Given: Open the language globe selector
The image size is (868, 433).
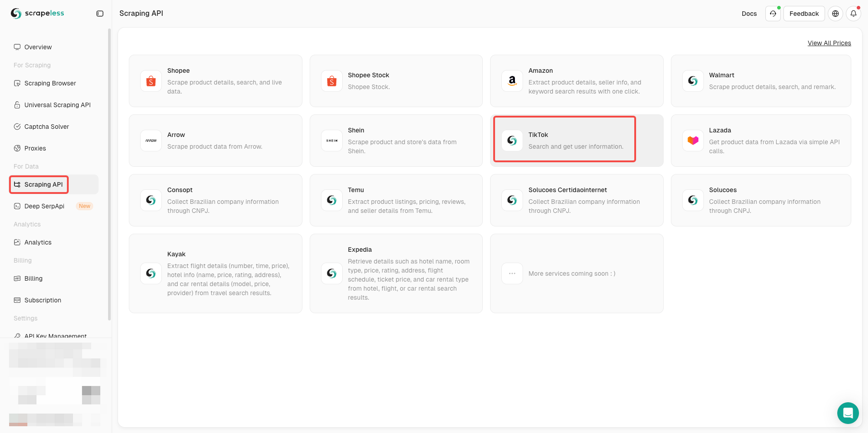Looking at the screenshot, I should tap(835, 14).
